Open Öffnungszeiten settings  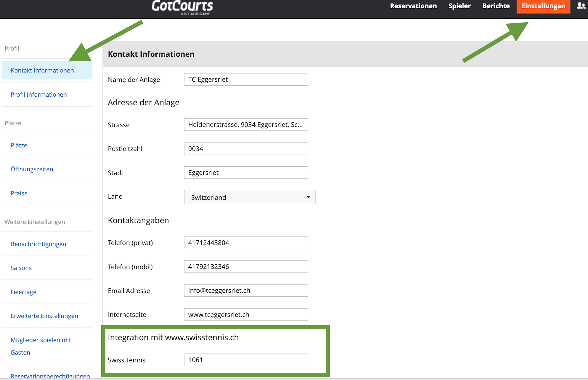[32, 169]
